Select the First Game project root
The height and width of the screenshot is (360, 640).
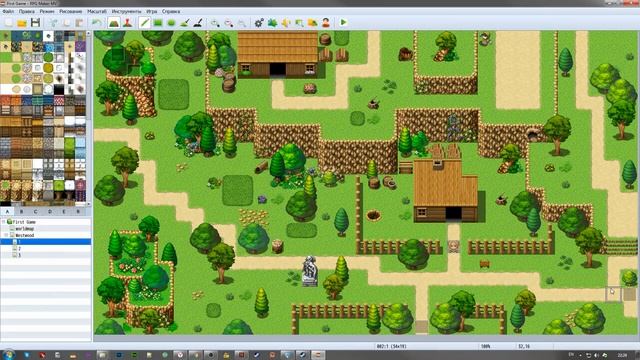pos(24,222)
